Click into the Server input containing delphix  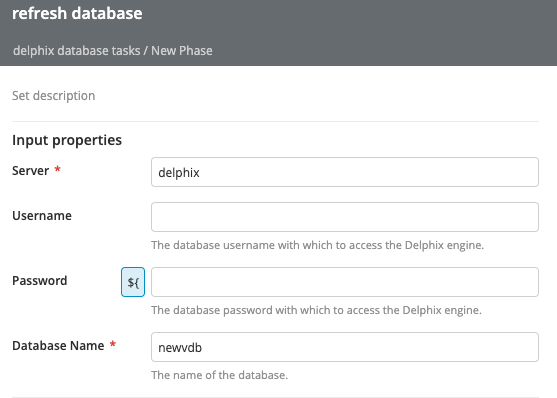345,172
